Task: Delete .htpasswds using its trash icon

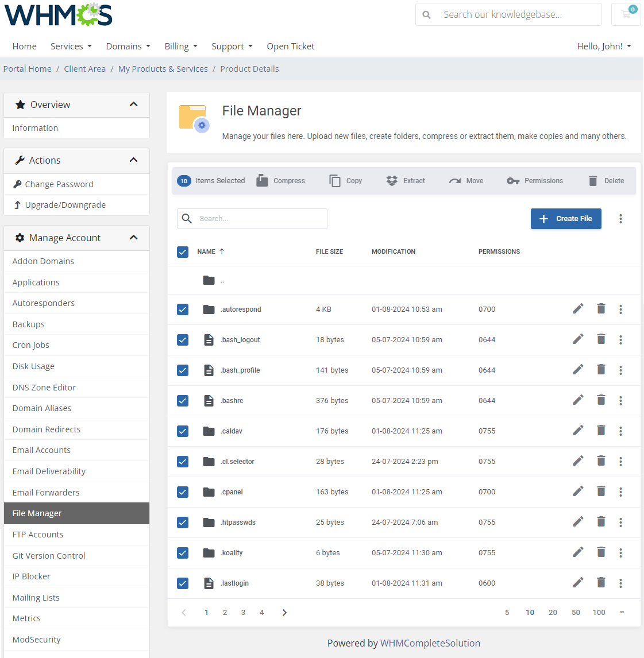Action: click(x=601, y=521)
